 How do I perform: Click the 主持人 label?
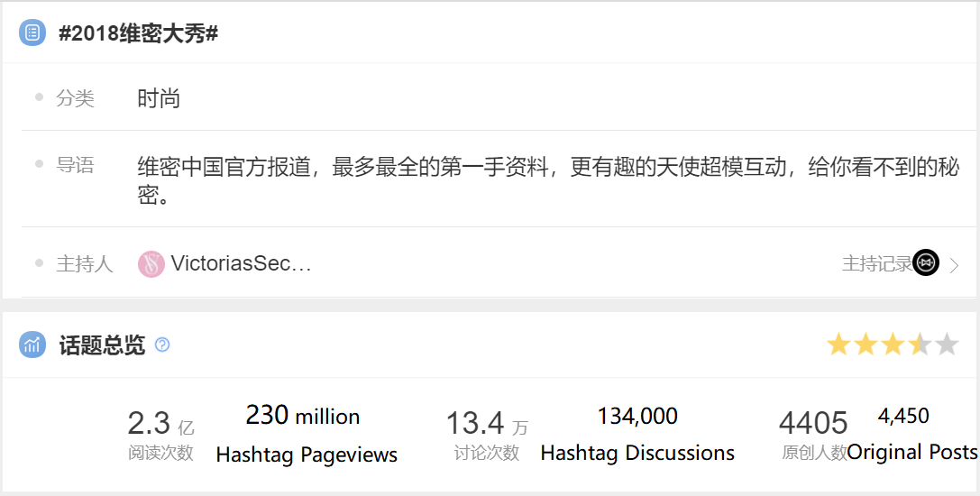click(85, 264)
